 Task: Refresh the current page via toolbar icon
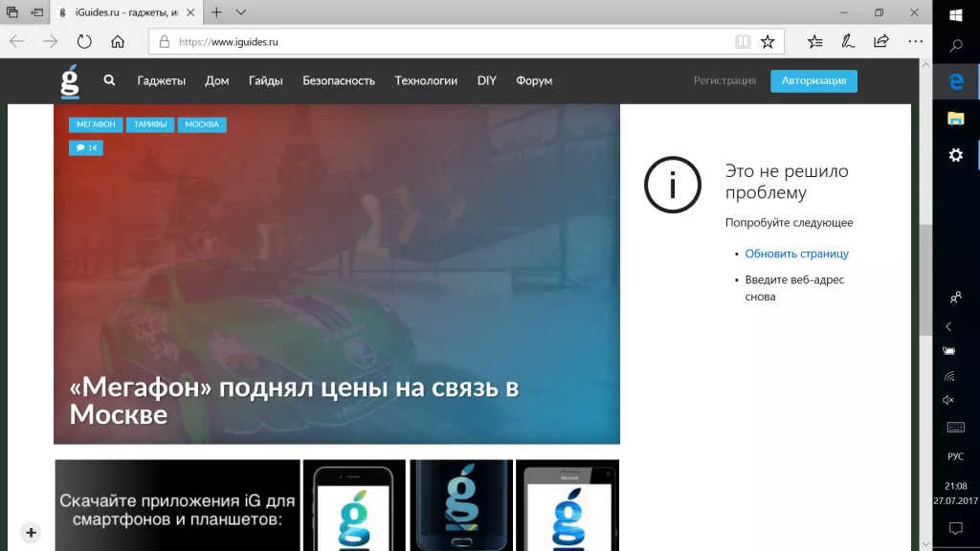coord(84,41)
